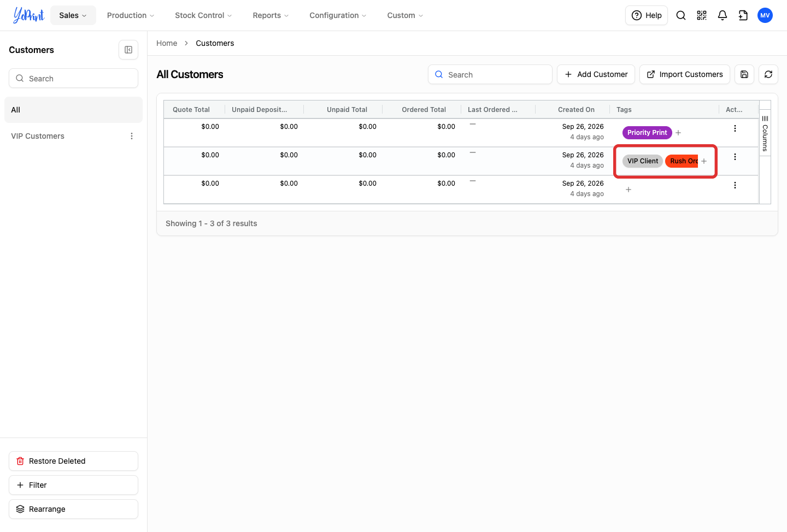Add a tag next to Priority Print

coord(678,133)
